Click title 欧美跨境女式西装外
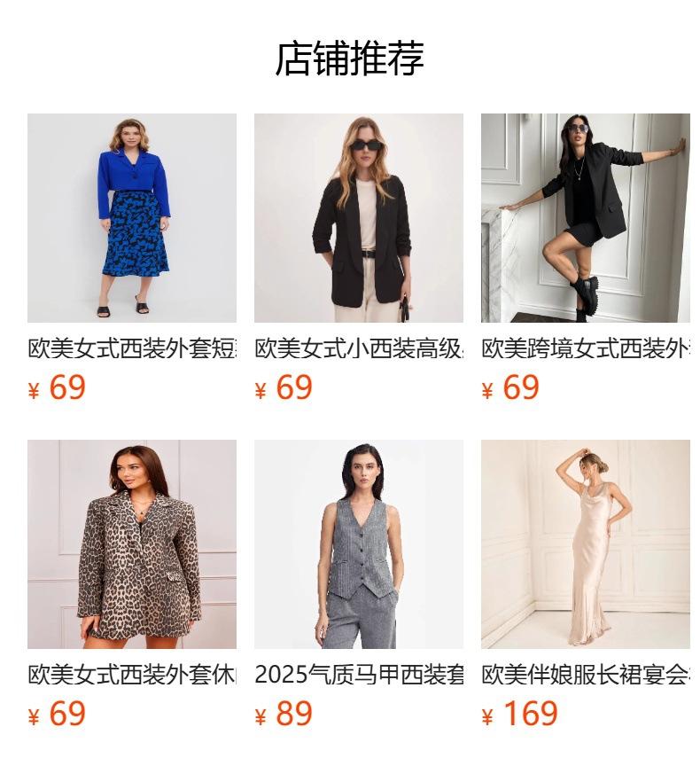Image resolution: width=700 pixels, height=766 pixels. coord(586,348)
